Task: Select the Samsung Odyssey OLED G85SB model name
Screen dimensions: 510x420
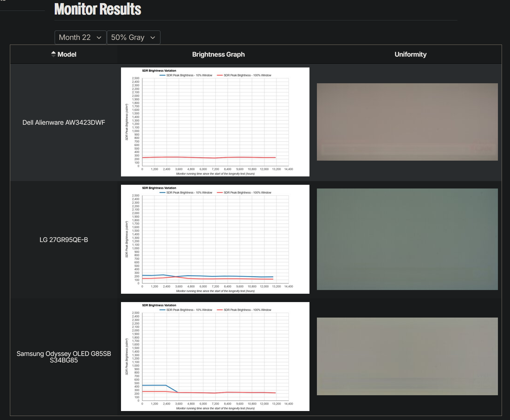Action: point(64,357)
